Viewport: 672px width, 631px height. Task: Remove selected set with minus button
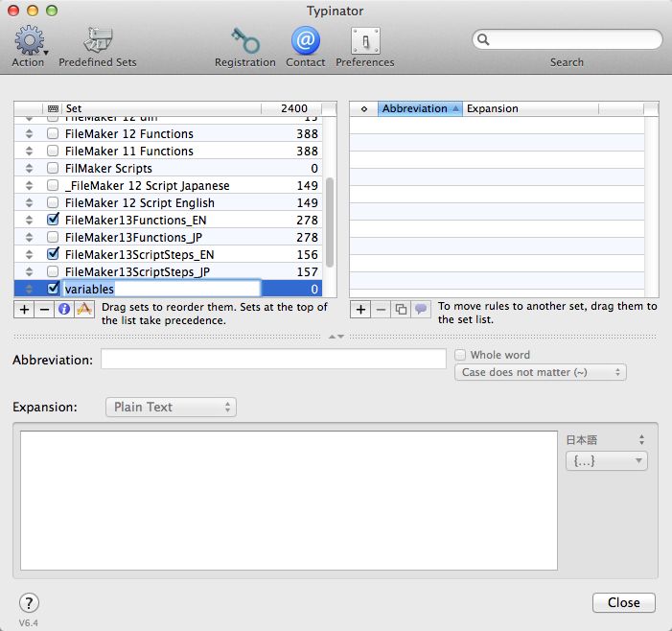tap(44, 309)
